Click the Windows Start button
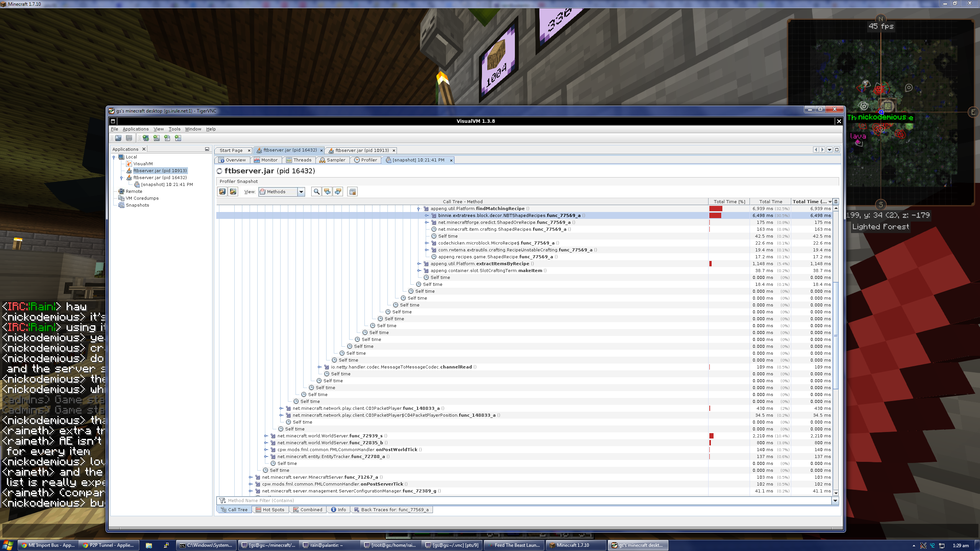The height and width of the screenshot is (551, 980). coord(8,545)
